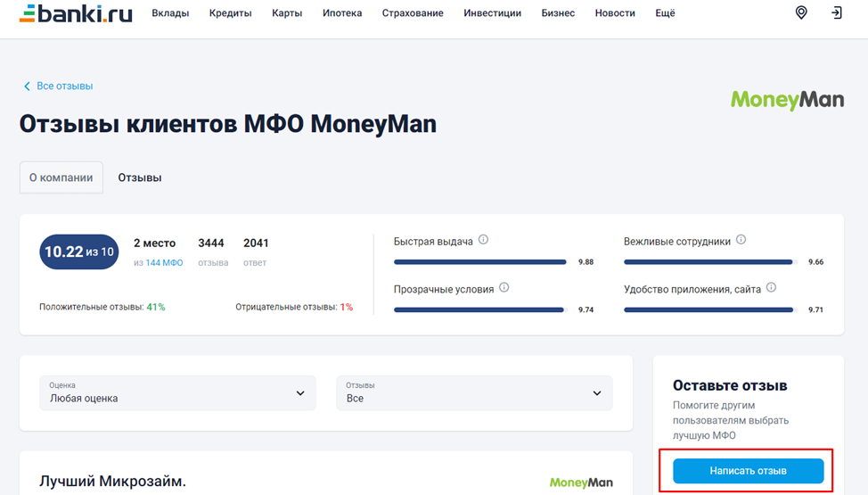Click the MoneyMan logo in review card
The image size is (868, 495).
(x=581, y=483)
